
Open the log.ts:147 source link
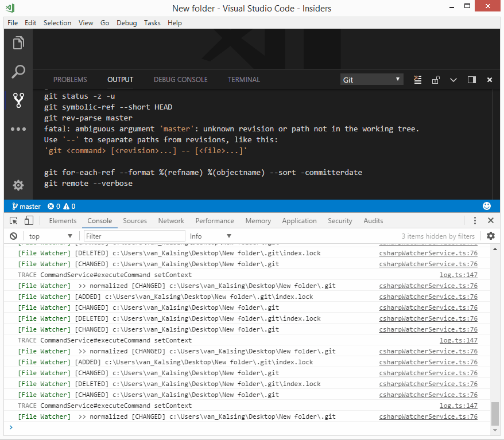(458, 275)
